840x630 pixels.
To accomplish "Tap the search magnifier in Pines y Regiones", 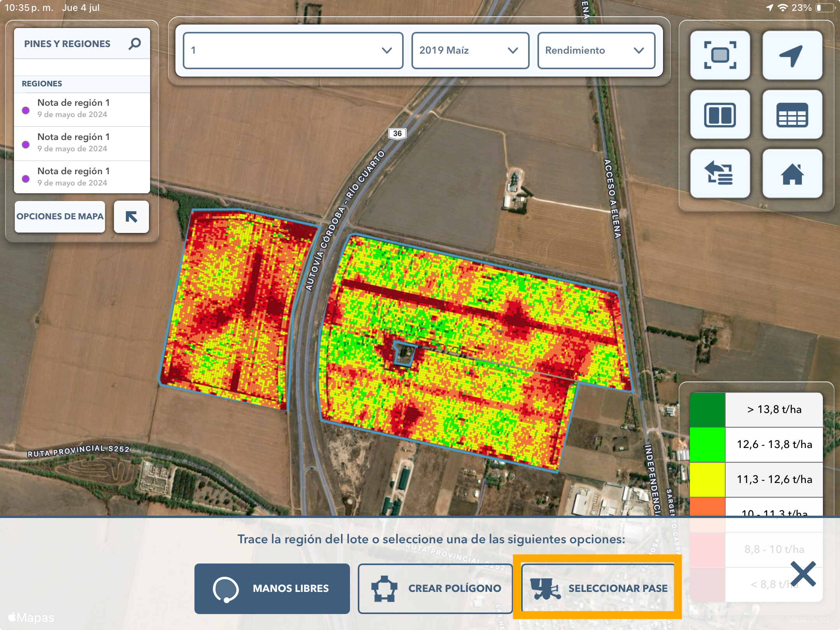I will tap(135, 44).
